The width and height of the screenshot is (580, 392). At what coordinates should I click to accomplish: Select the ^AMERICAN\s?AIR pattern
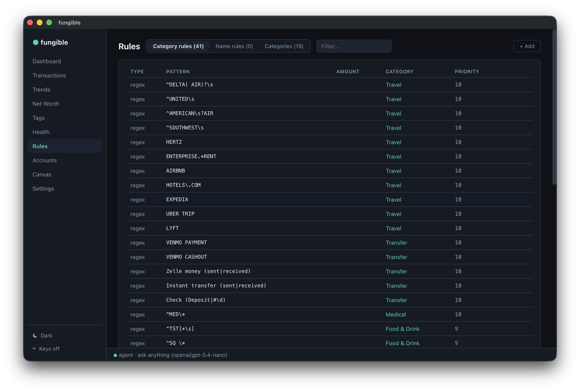pos(190,113)
